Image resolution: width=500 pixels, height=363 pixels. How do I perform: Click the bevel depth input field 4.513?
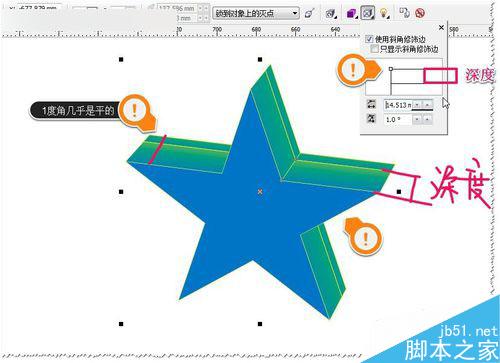click(397, 105)
